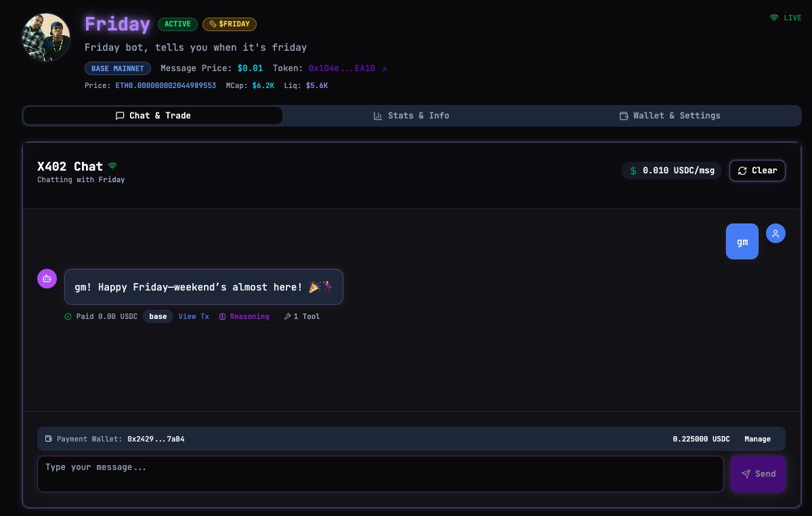Click the paid checkmark icon

[x=68, y=316]
